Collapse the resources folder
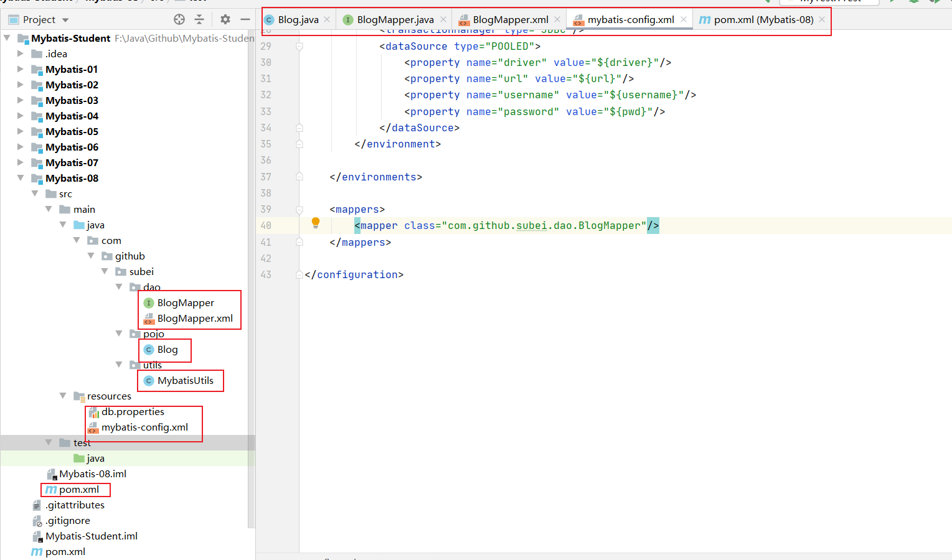 (x=63, y=396)
